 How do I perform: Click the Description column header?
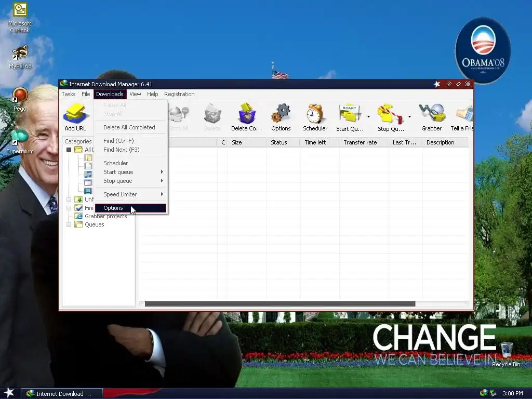click(445, 142)
